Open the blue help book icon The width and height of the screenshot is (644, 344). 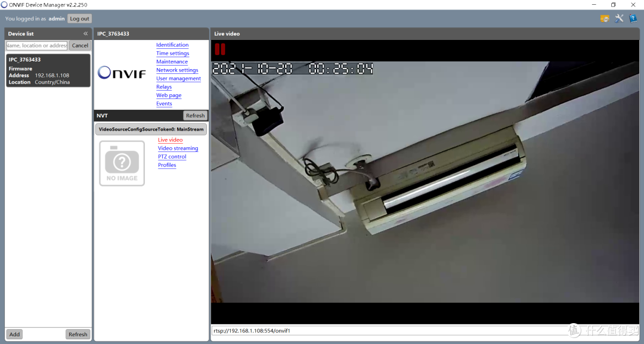point(633,18)
